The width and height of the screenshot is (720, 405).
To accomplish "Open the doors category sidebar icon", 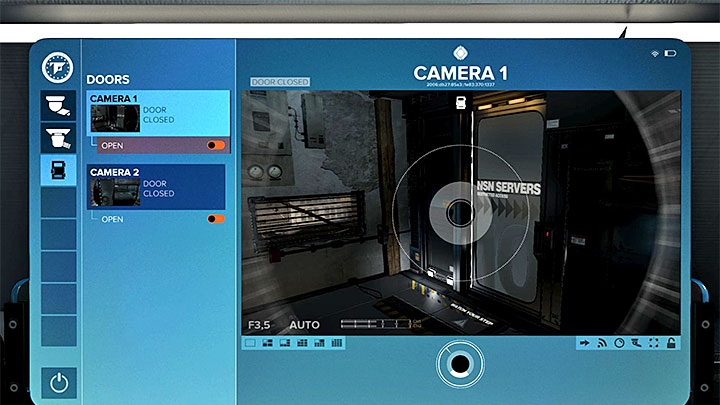I will [x=56, y=169].
